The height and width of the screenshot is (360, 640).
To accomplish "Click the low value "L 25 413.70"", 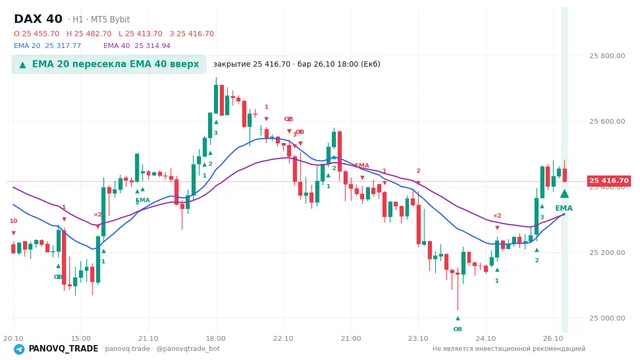I will (x=140, y=33).
